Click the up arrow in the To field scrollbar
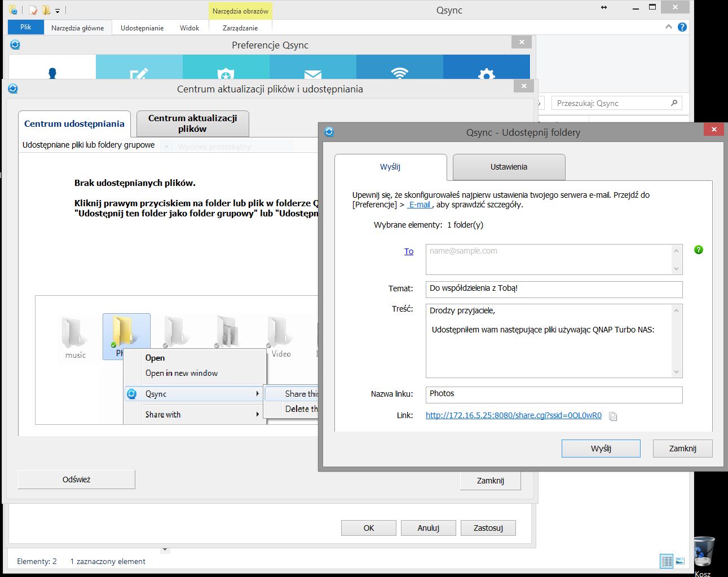The image size is (728, 577). click(x=677, y=250)
